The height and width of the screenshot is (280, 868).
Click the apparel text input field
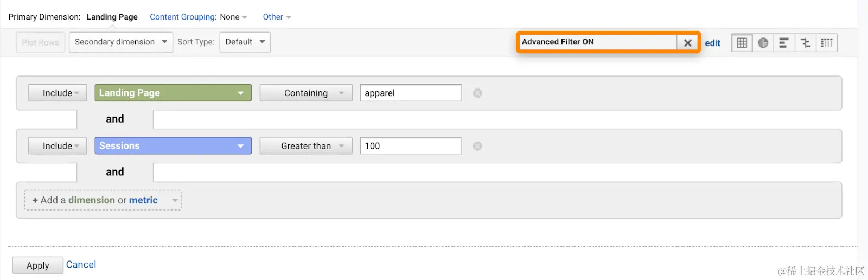click(x=410, y=93)
